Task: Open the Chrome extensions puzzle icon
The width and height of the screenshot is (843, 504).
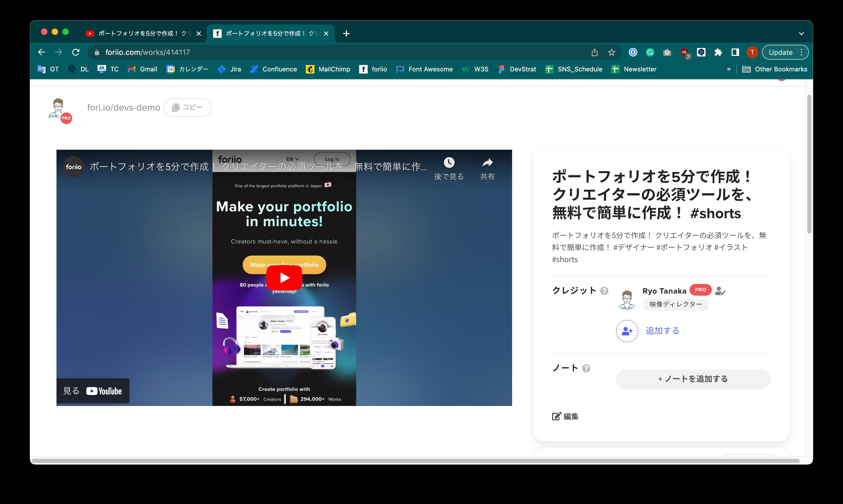Action: tap(718, 52)
